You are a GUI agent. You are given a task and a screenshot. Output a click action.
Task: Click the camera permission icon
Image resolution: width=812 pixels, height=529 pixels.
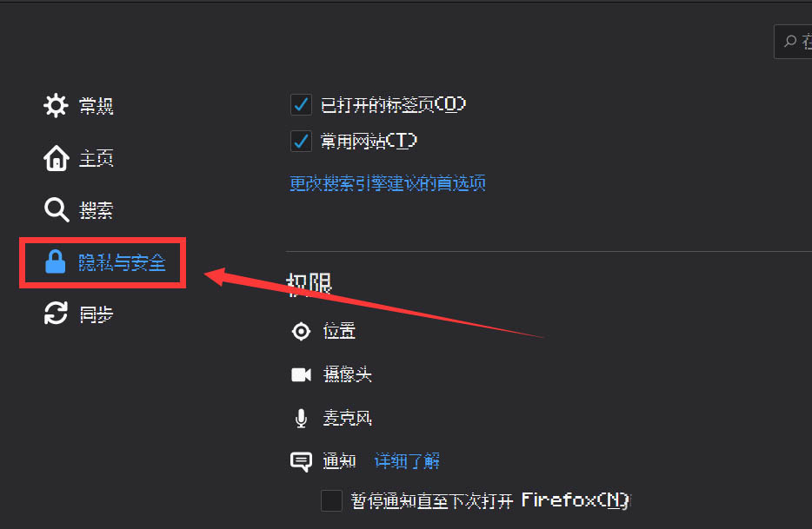[x=301, y=374]
